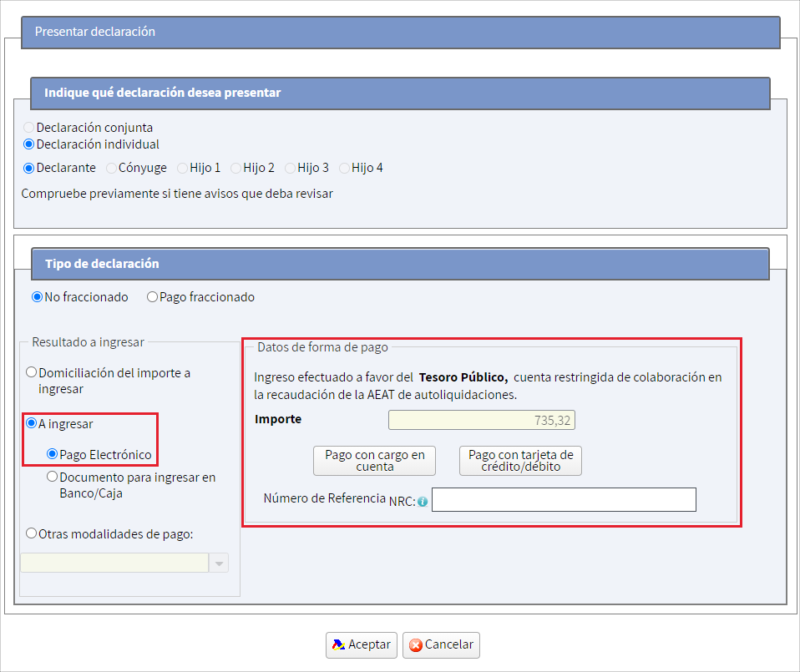This screenshot has width=800, height=672.
Task: Choose Pago fraccionado payment type
Action: click(x=152, y=296)
